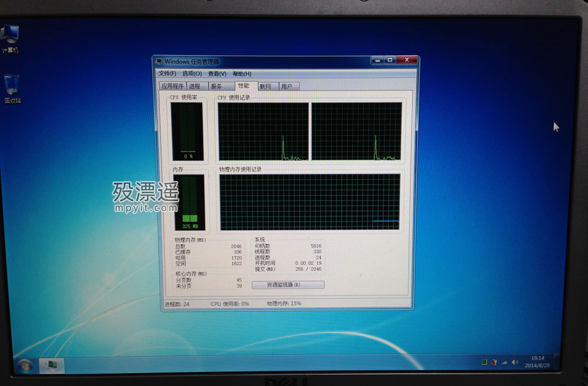Click the 物理内存使用记录 graph
Viewport: 588px width, 386px height.
[310, 202]
